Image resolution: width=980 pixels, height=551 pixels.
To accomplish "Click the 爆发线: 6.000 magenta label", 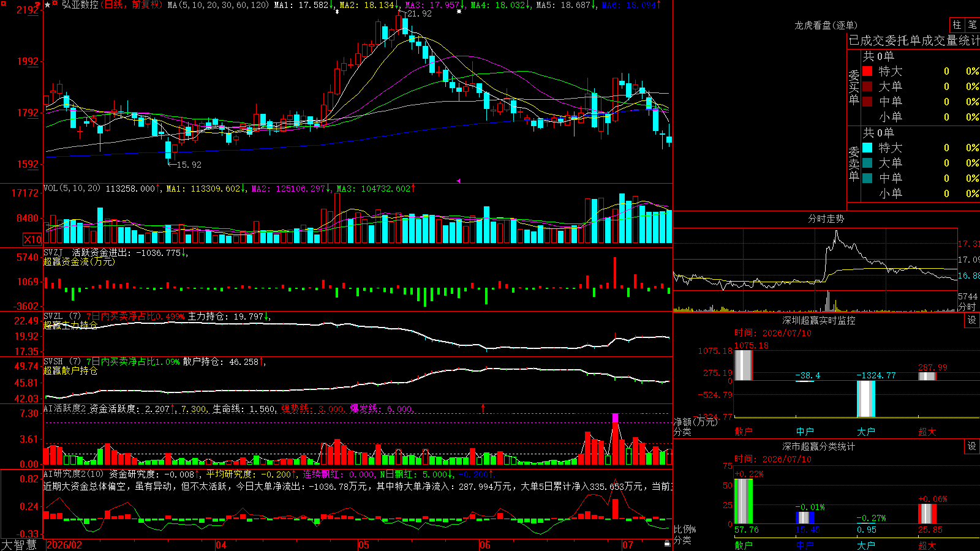I will tap(382, 408).
